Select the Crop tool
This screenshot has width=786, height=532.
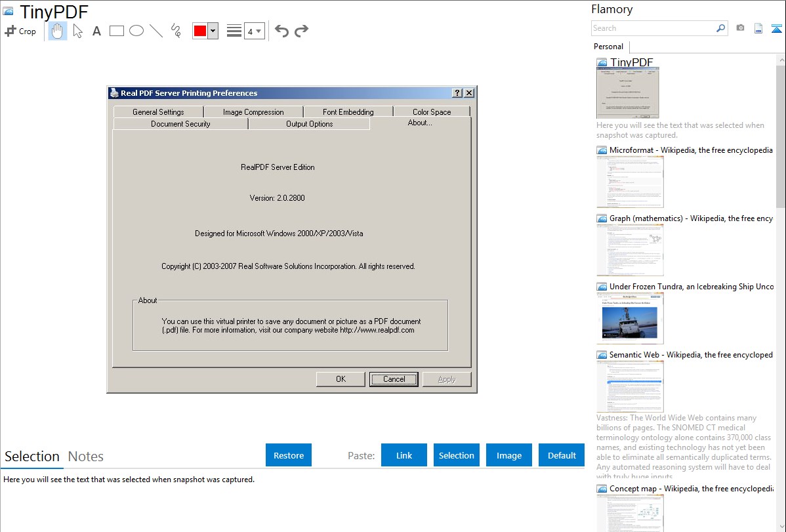(x=20, y=31)
